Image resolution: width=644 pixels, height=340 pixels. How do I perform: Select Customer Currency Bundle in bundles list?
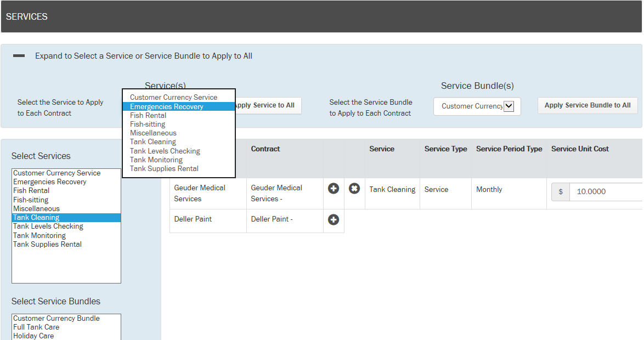pyautogui.click(x=57, y=319)
